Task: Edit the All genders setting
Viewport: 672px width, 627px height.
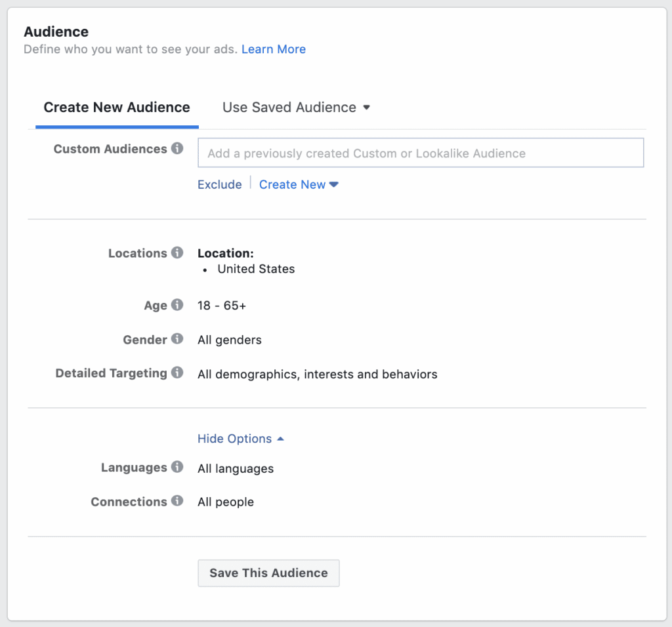Action: click(x=229, y=340)
